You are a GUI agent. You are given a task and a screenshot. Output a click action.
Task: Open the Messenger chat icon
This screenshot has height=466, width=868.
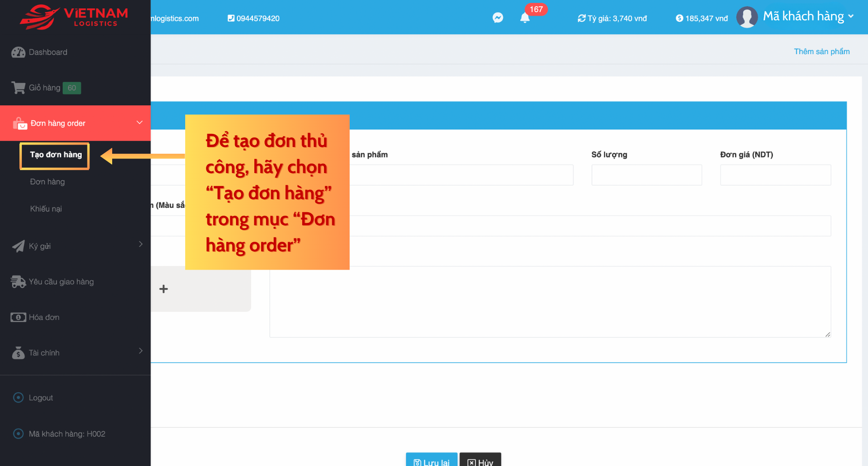[x=498, y=18]
